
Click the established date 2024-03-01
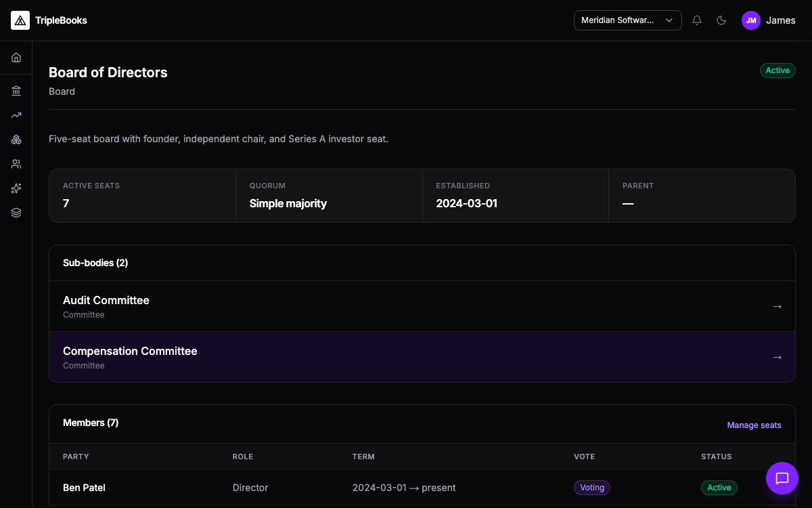click(467, 203)
